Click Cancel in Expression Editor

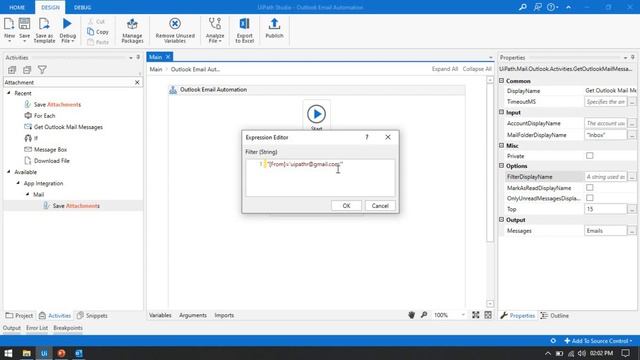(380, 206)
